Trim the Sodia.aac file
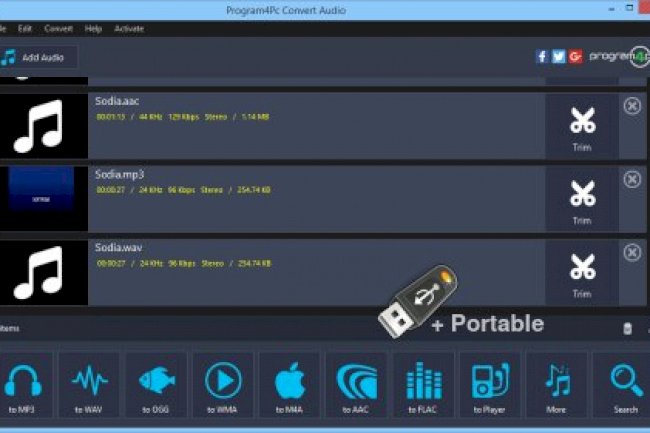This screenshot has height=433, width=650. click(x=582, y=127)
